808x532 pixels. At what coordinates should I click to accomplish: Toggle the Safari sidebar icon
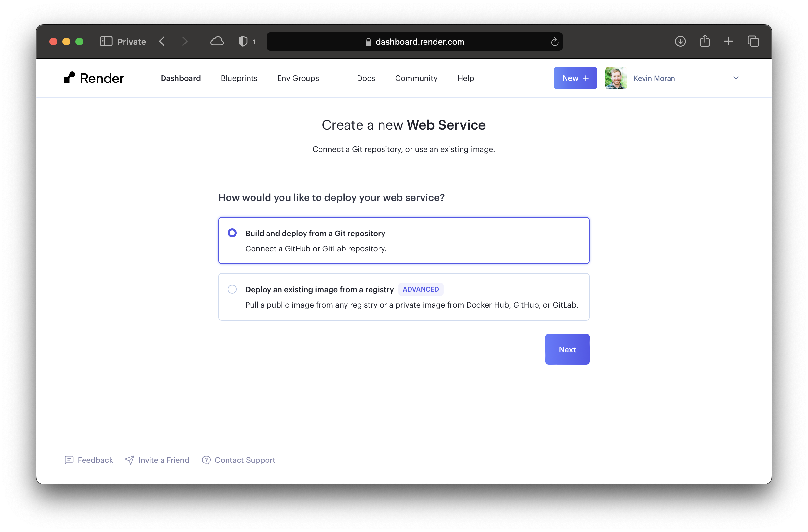tap(106, 41)
